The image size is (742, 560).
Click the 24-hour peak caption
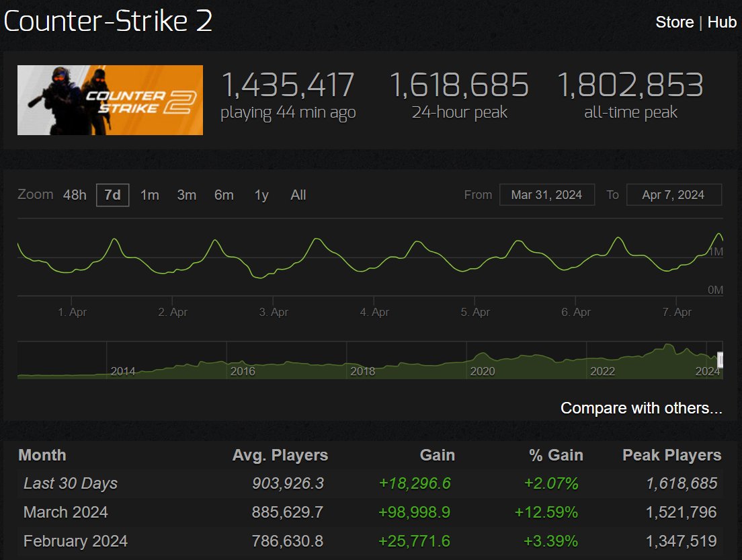(460, 113)
